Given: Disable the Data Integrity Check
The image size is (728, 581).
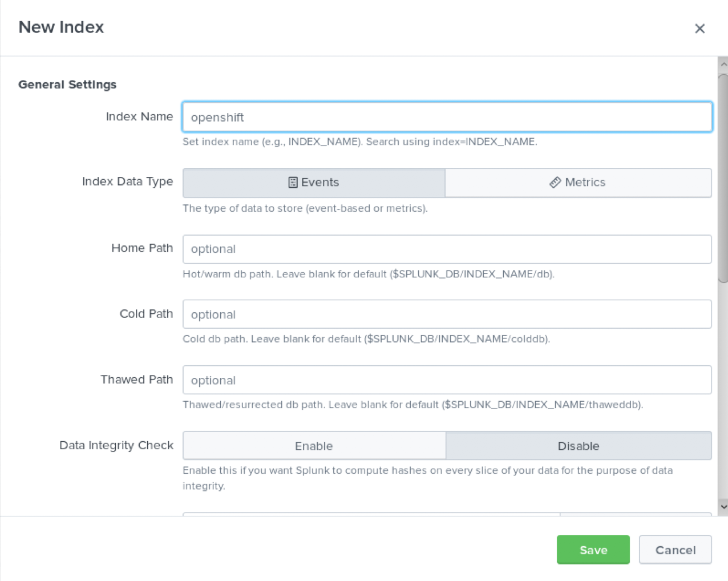Looking at the screenshot, I should click(x=578, y=446).
